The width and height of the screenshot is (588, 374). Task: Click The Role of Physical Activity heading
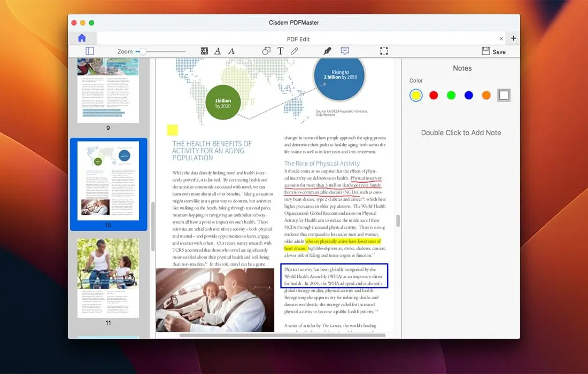click(322, 163)
